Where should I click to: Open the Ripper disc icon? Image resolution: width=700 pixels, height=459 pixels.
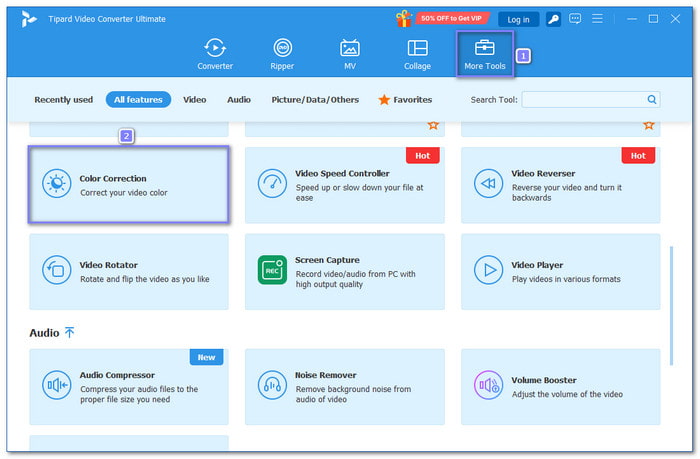click(282, 48)
